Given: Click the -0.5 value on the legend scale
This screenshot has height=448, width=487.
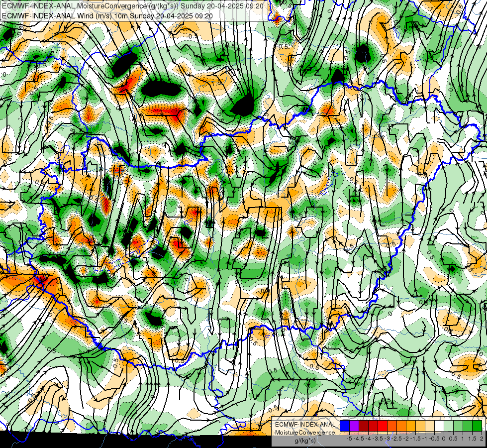Looking at the screenshot, I should [x=434, y=439].
